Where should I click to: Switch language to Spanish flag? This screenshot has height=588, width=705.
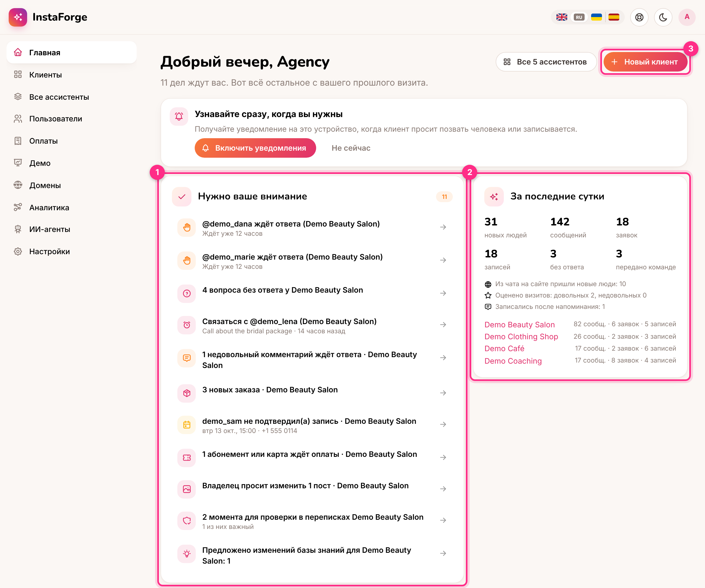pos(614,17)
